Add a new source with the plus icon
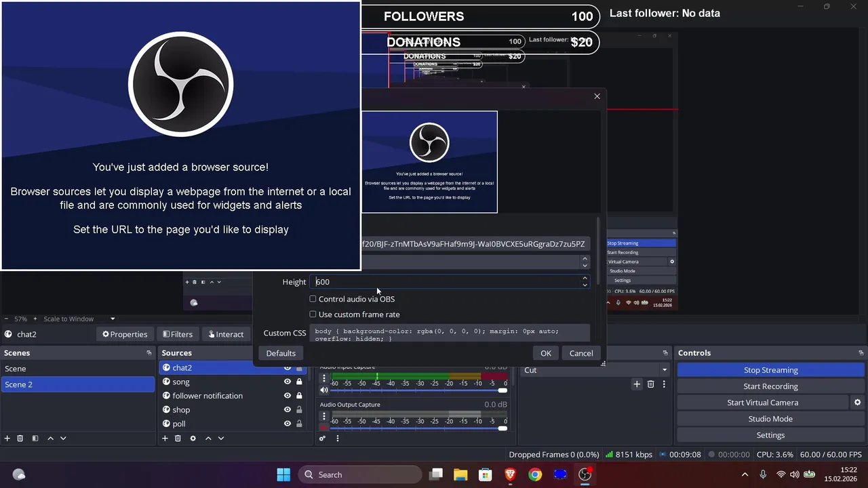868x488 pixels. click(x=165, y=439)
